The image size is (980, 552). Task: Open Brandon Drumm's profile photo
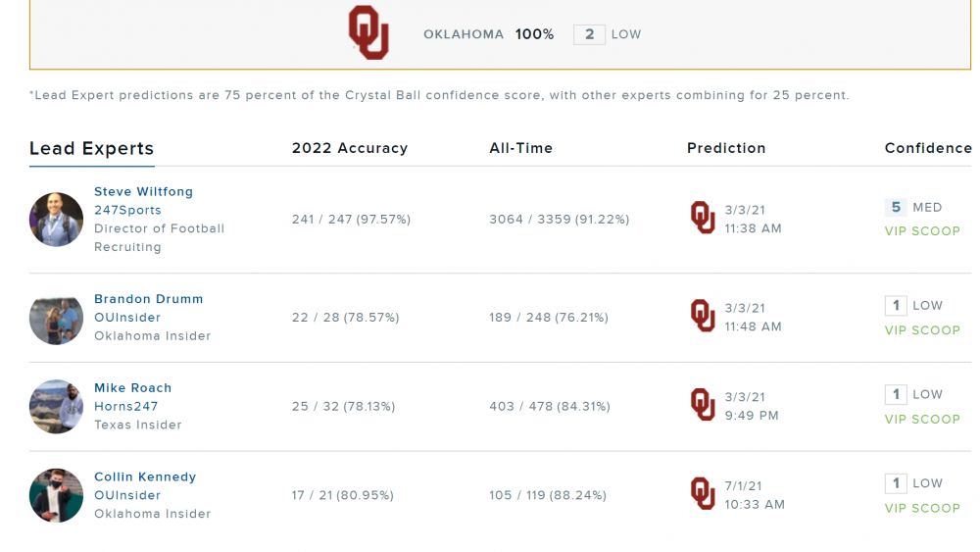(56, 318)
